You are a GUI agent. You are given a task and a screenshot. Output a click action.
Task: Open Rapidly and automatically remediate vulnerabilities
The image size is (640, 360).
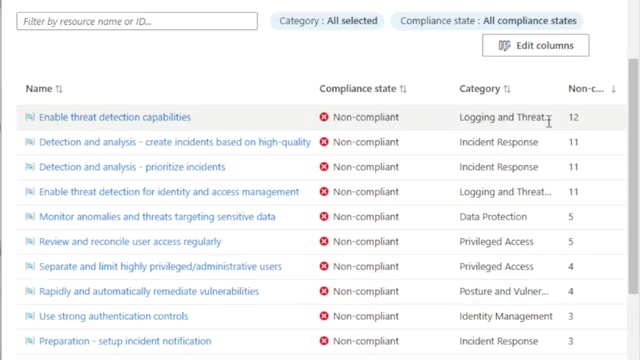tap(149, 291)
